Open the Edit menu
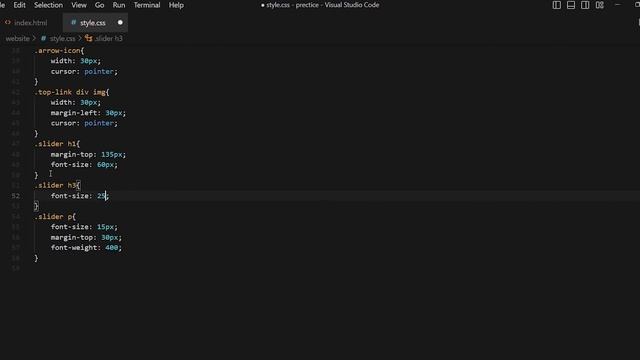Viewport: 640px width, 360px height. tap(19, 5)
